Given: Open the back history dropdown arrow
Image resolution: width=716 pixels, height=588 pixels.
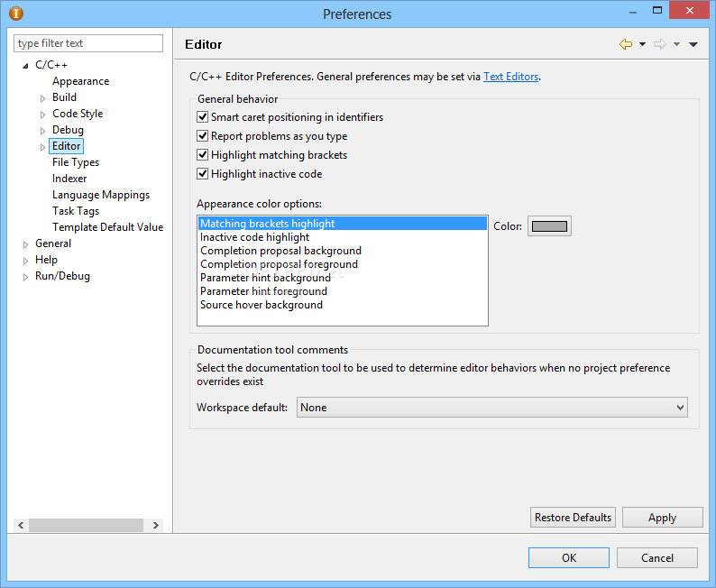Looking at the screenshot, I should click(642, 44).
